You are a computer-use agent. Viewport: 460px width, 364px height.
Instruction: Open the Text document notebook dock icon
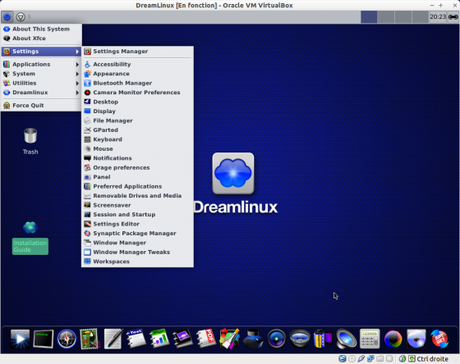(x=136, y=339)
